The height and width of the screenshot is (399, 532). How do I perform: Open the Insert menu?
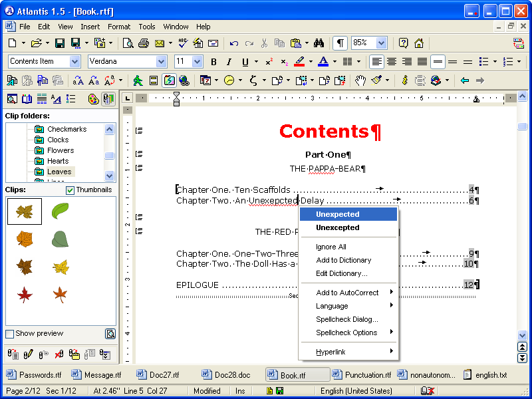click(90, 27)
